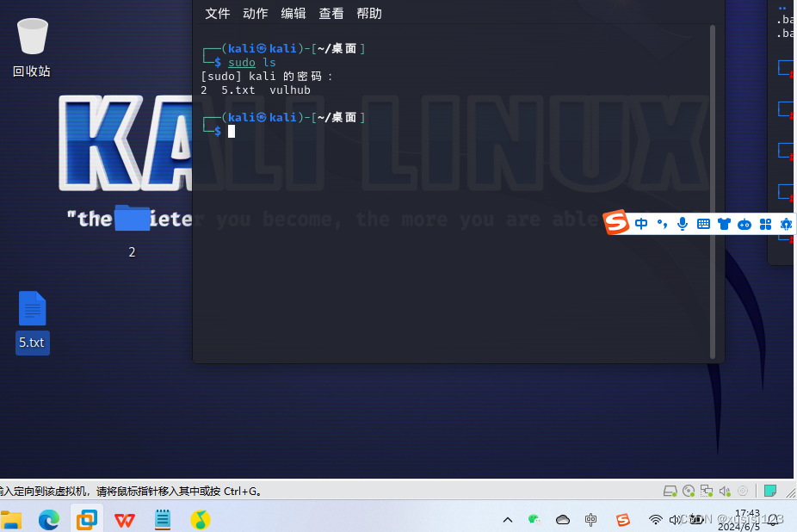The image size is (797, 532).
Task: Open the toolbox grid icon on Sogou bar
Action: (x=765, y=225)
